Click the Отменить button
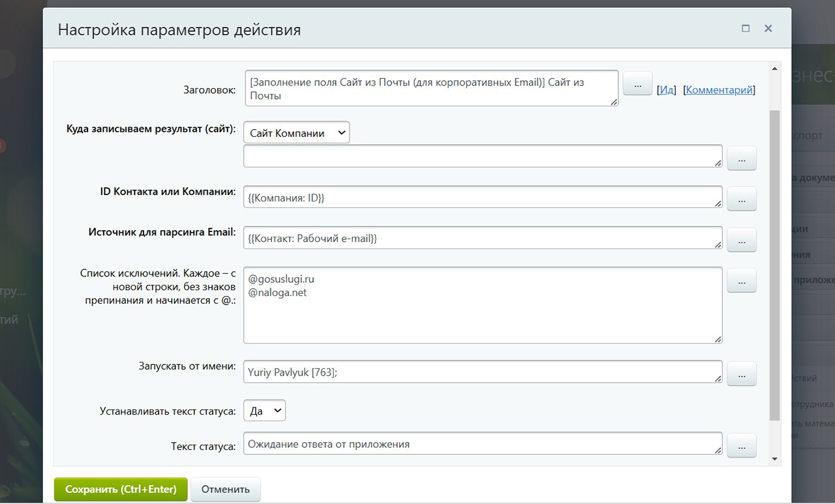Screen dimensions: 835x504 pyautogui.click(x=225, y=489)
